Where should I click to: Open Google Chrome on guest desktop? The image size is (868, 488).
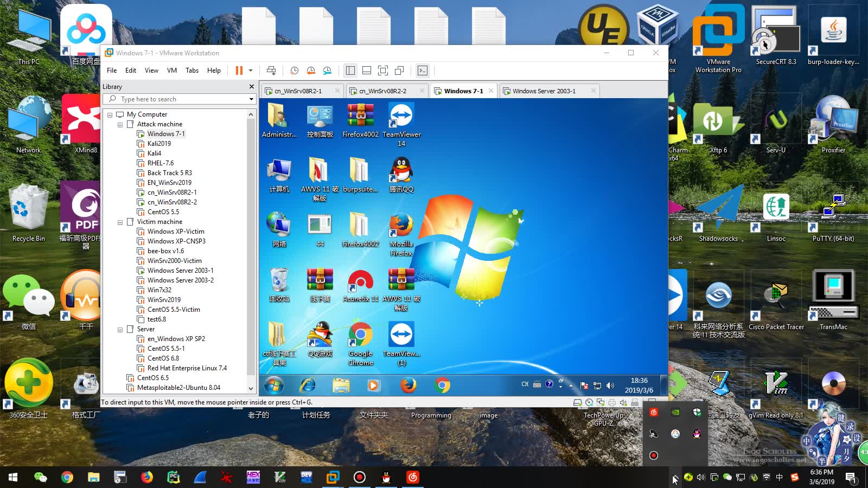tap(361, 344)
